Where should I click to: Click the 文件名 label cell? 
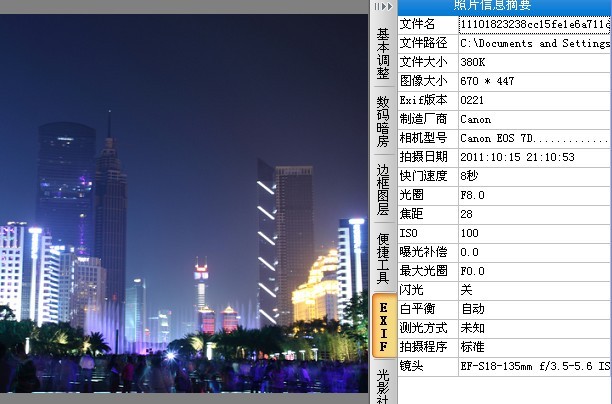[x=428, y=24]
